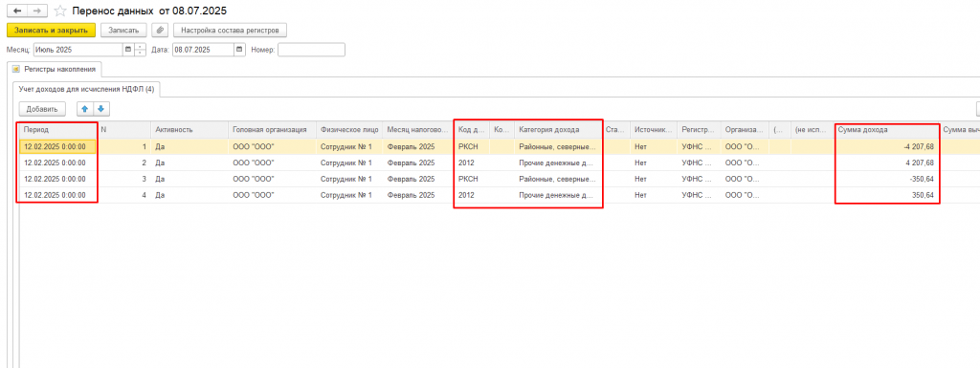The height and width of the screenshot is (368, 980).
Task: Sort by the Период column header
Action: click(x=57, y=130)
